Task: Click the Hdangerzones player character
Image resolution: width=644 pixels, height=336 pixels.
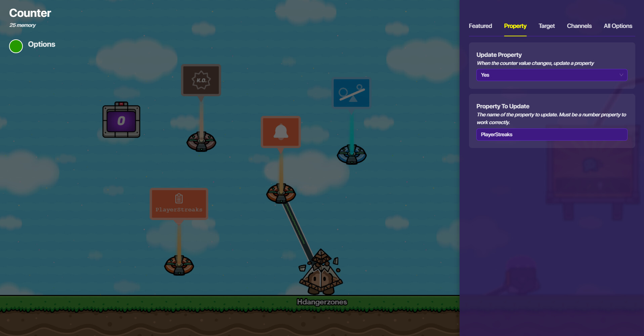Action: [321, 274]
